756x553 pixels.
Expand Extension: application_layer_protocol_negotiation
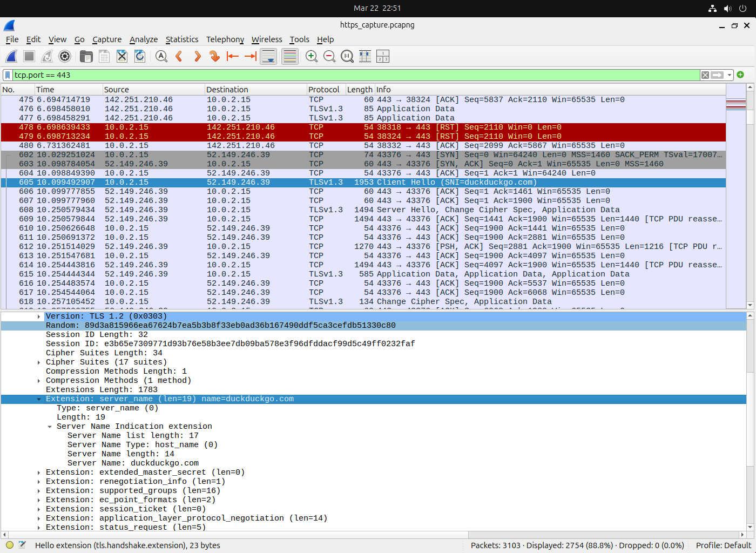[x=39, y=518]
